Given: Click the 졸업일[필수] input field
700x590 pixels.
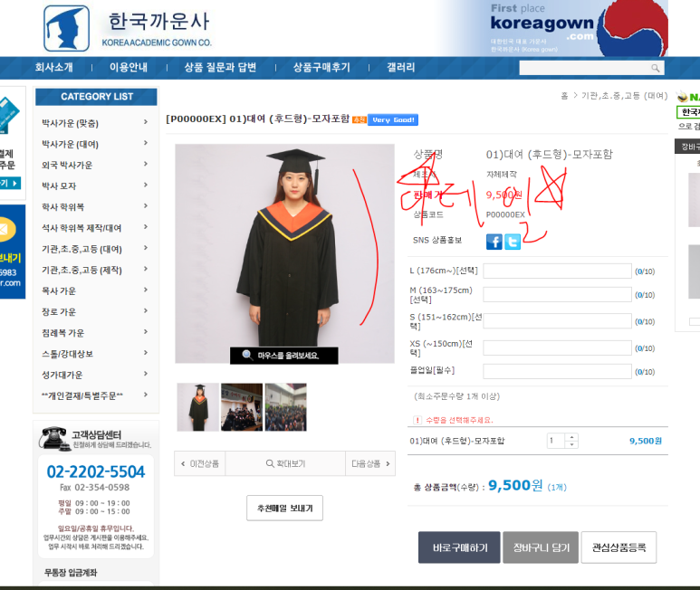Looking at the screenshot, I should coord(557,371).
